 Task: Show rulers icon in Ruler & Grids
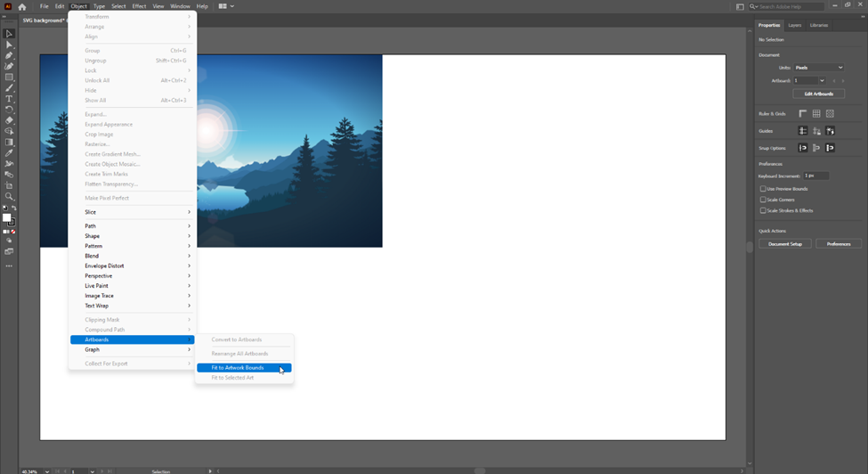(x=802, y=114)
